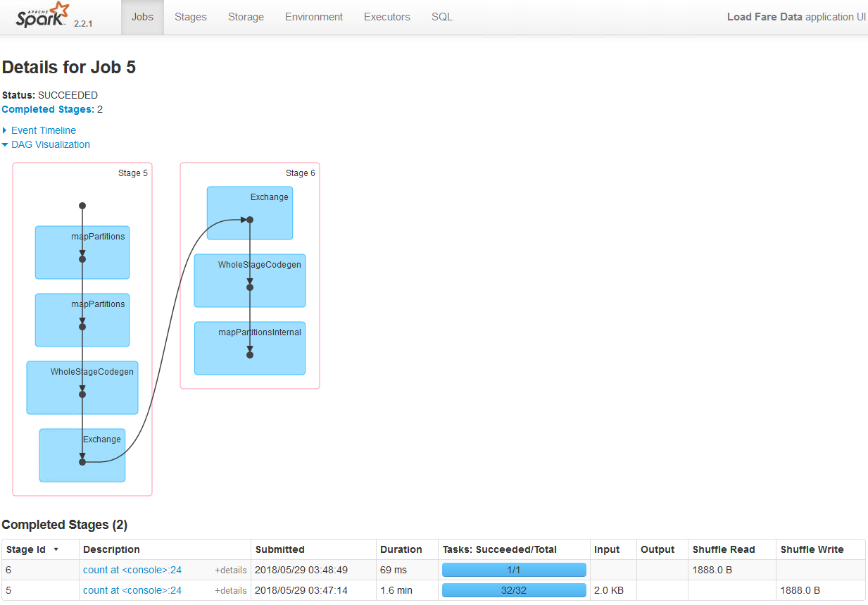Go to the Storage tab

(x=246, y=17)
